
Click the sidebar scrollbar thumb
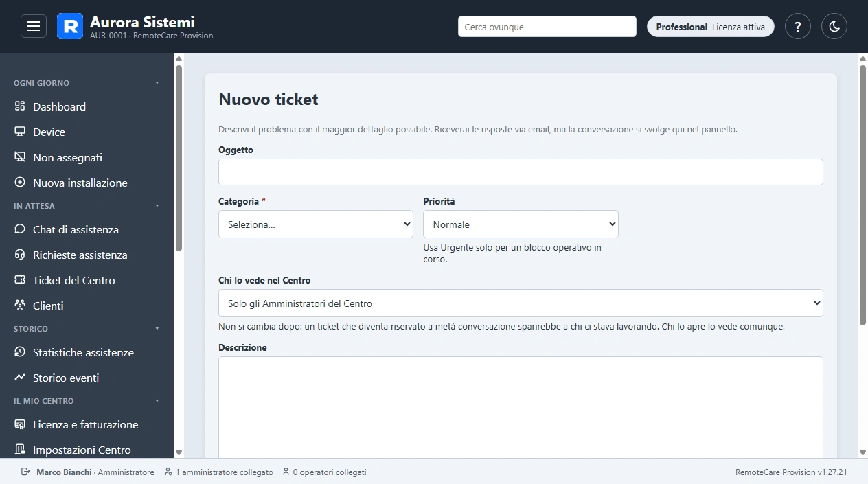coord(179,158)
